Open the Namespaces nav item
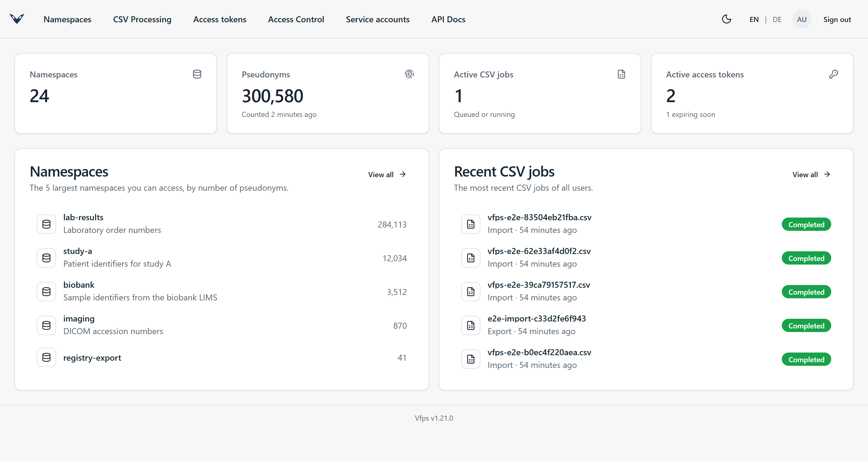 (68, 19)
